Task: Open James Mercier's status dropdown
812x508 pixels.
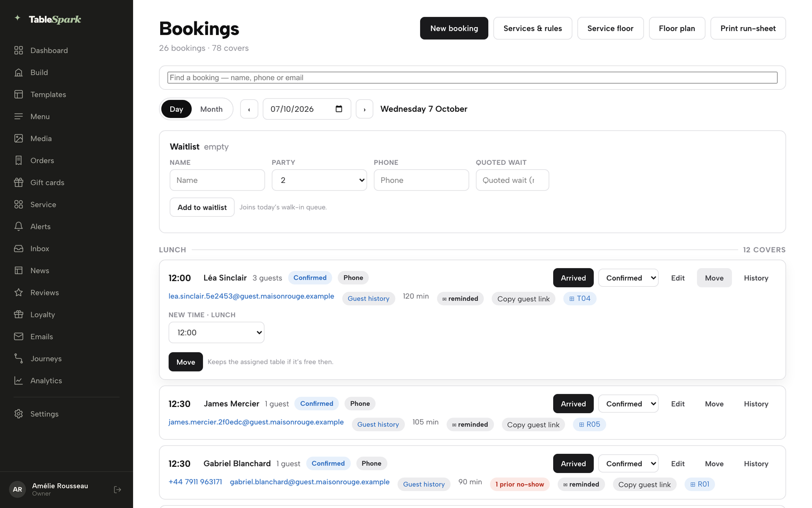Action: pos(628,404)
